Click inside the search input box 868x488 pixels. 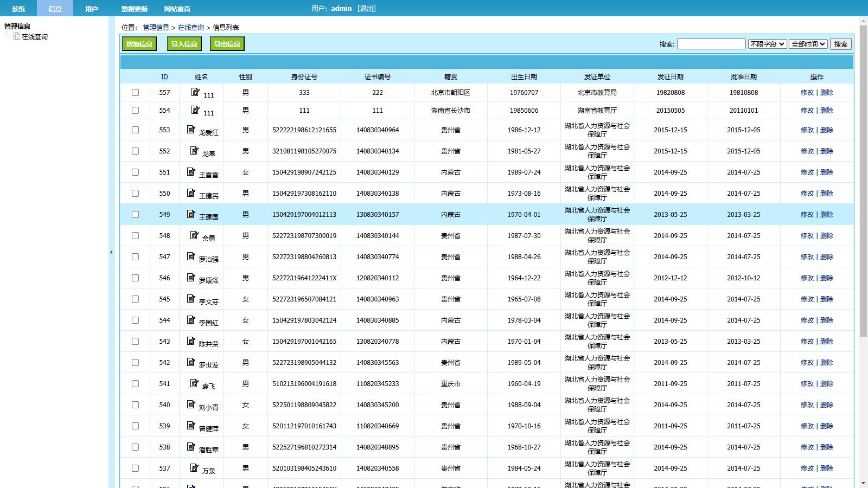(711, 44)
